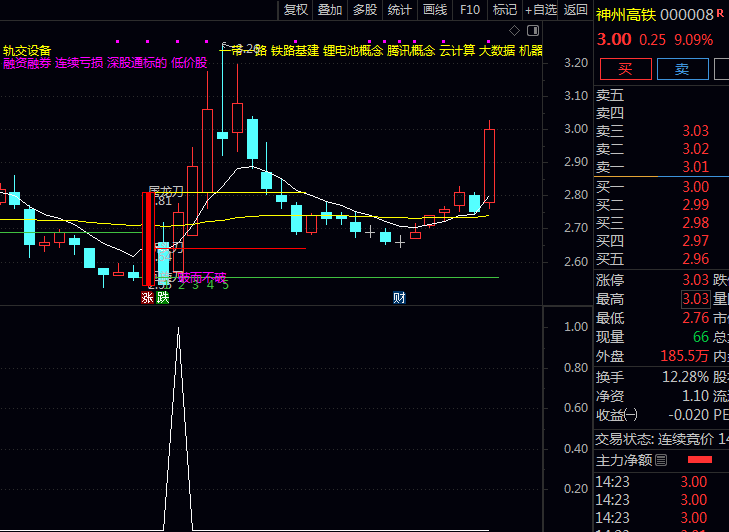Click the green 跌 marker below the chart
This screenshot has width=729, height=532.
162,297
